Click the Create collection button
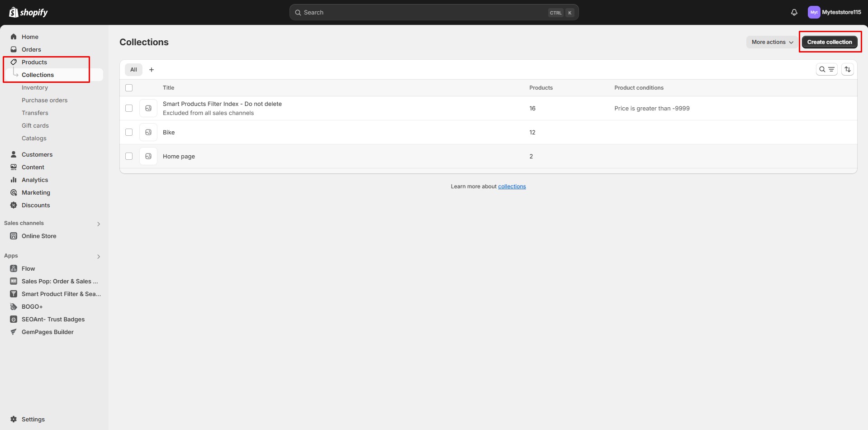This screenshot has height=430, width=868. [830, 42]
